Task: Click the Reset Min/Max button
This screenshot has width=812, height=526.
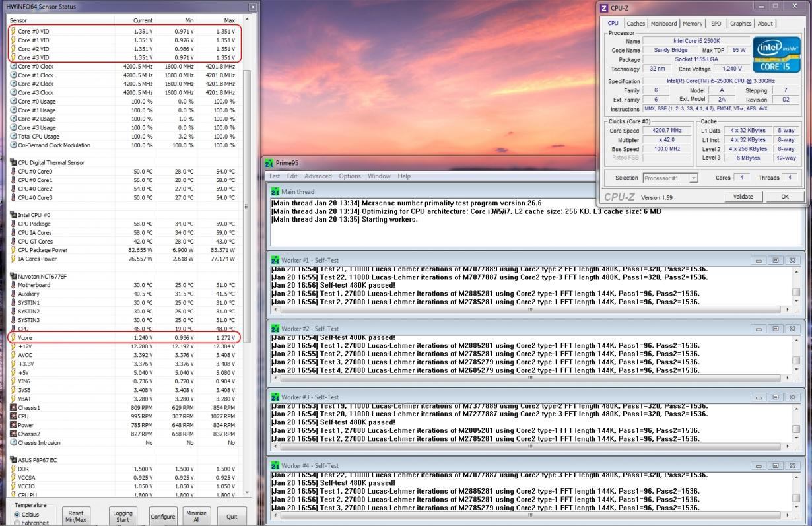Action: pyautogui.click(x=75, y=516)
